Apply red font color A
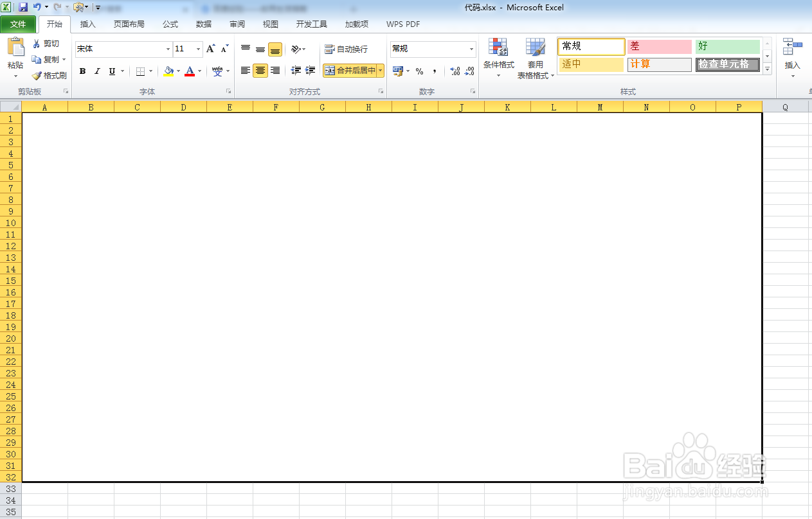Viewport: 812px width, 519px height. 190,71
